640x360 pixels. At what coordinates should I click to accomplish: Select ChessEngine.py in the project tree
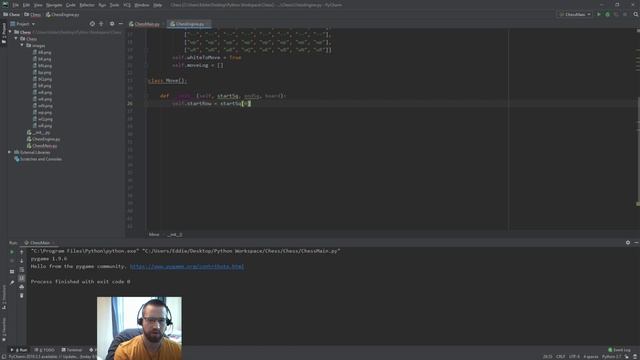(x=43, y=139)
